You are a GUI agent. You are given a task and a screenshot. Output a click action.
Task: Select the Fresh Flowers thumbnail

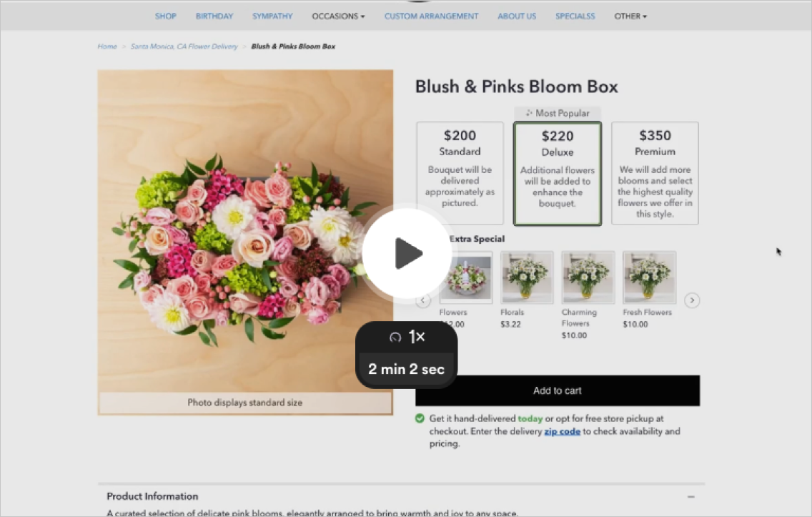click(648, 277)
